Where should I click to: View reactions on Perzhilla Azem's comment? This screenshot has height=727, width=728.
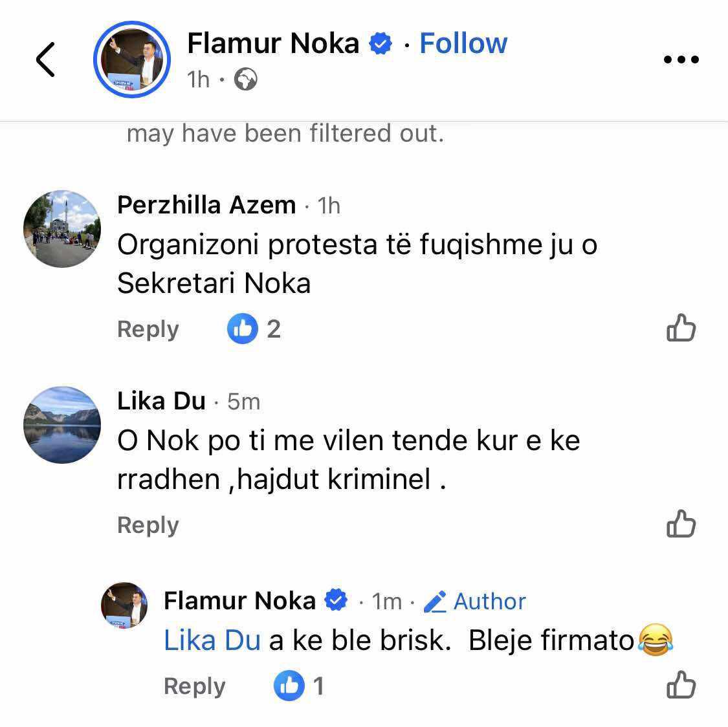pyautogui.click(x=254, y=329)
